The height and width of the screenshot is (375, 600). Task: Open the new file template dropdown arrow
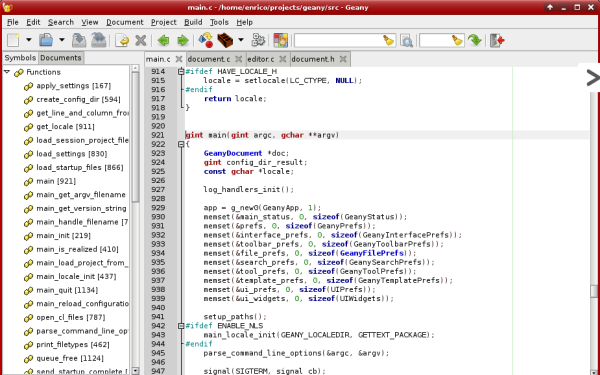(29, 40)
